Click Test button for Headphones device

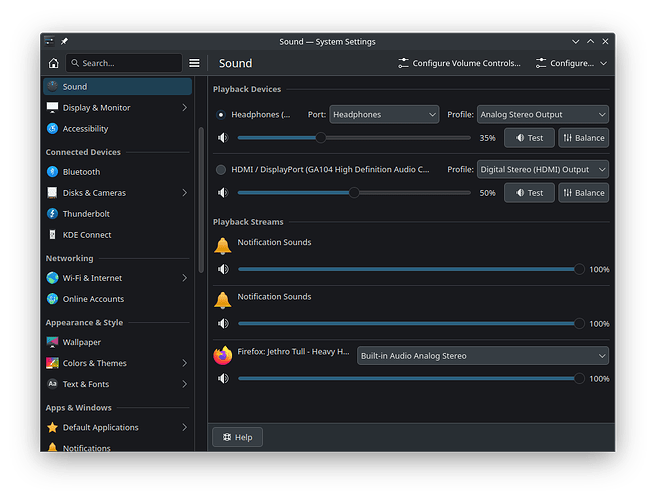529,138
